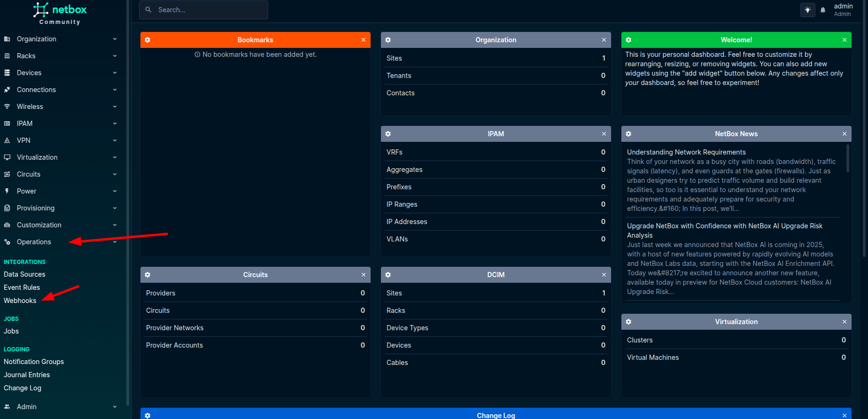Expand the Devices sidebar menu

(60, 73)
